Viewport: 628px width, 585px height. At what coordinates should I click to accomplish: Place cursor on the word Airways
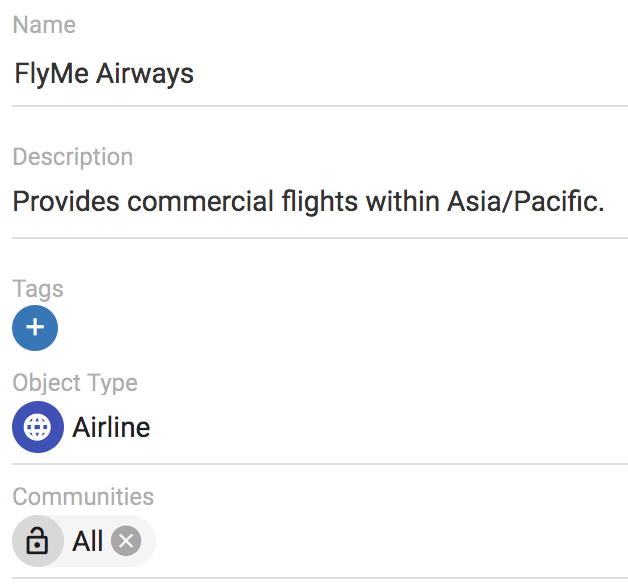[x=145, y=74]
